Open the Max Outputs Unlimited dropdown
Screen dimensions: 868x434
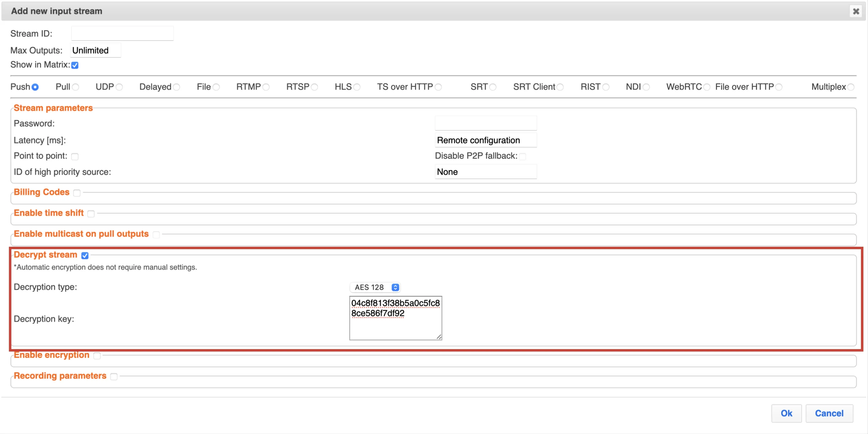click(x=96, y=50)
